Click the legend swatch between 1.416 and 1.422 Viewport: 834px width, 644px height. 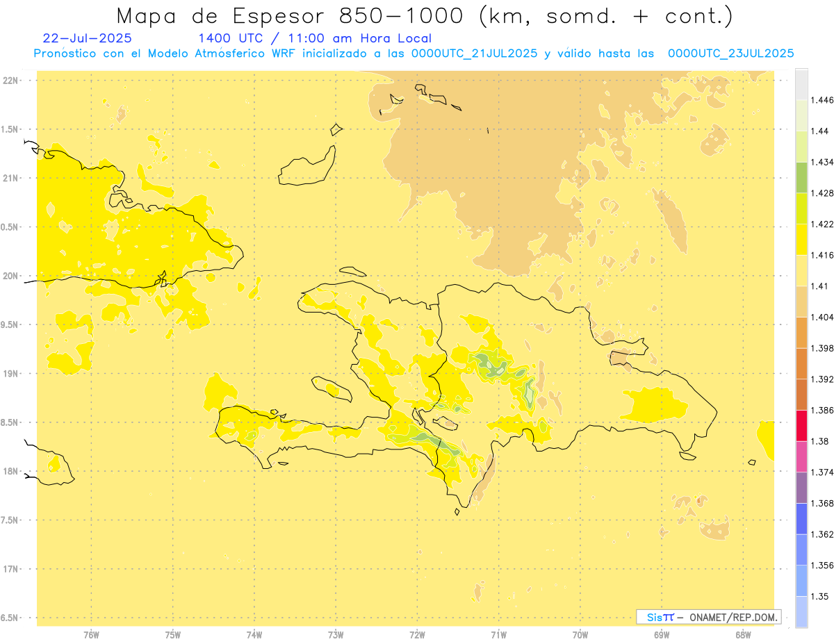[x=801, y=240]
